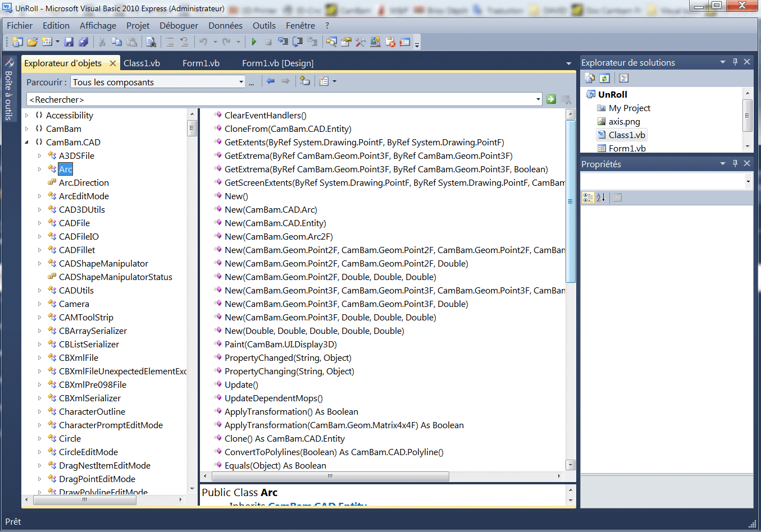761x532 pixels.
Task: Select the Paint(CamBam.UI.Display3D) member
Action: 280,344
